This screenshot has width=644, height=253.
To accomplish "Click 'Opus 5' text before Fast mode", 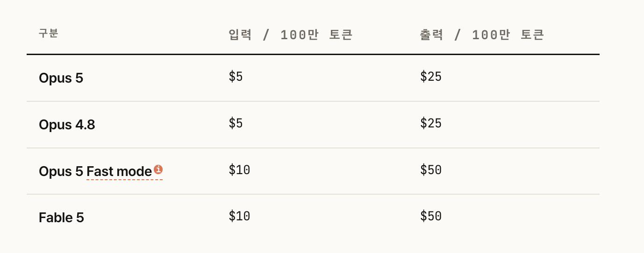I will pyautogui.click(x=61, y=172).
